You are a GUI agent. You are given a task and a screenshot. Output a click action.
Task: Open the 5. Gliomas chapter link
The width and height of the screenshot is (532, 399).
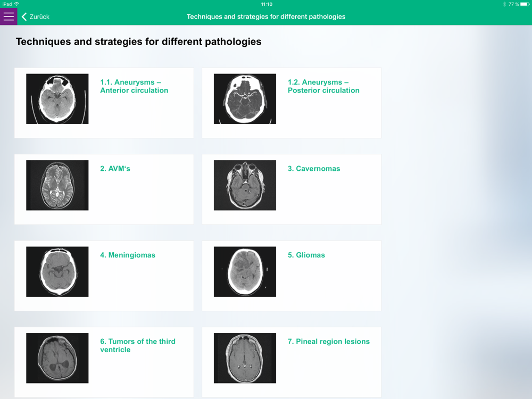(x=306, y=255)
